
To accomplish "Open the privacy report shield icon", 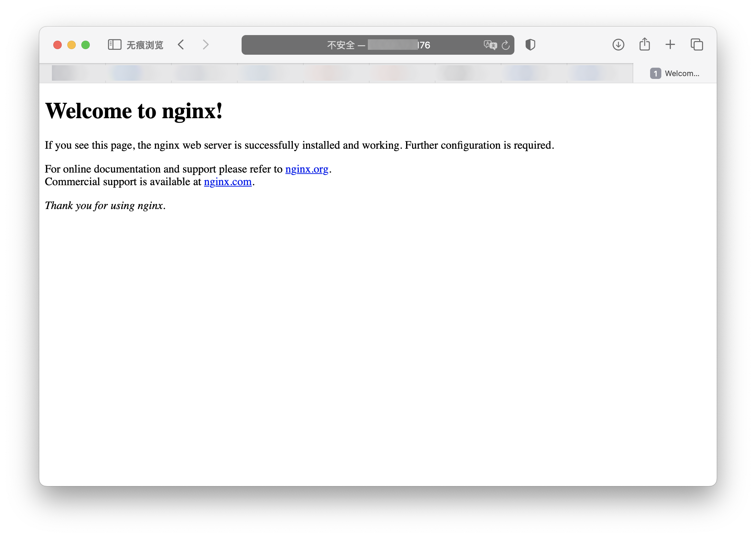I will tap(530, 45).
